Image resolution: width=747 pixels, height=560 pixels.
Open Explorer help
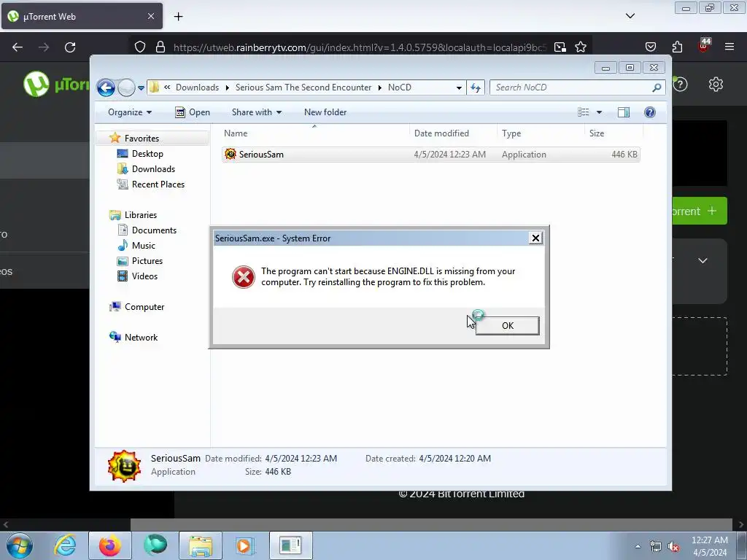649,112
